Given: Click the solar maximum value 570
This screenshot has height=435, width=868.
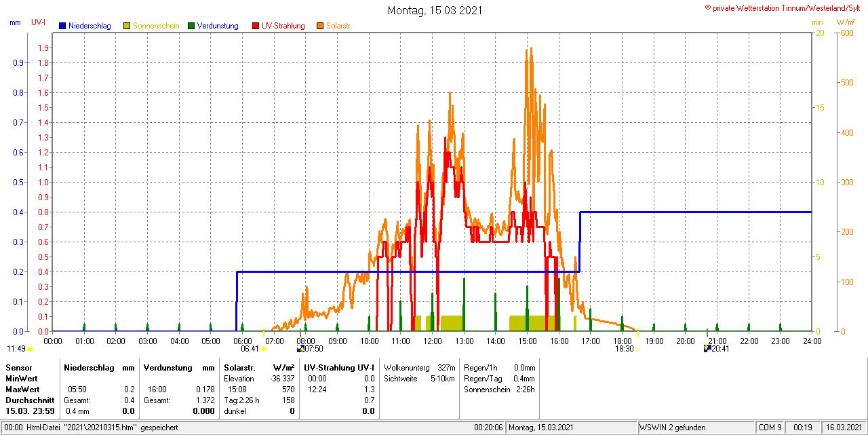Looking at the screenshot, I should [x=288, y=390].
